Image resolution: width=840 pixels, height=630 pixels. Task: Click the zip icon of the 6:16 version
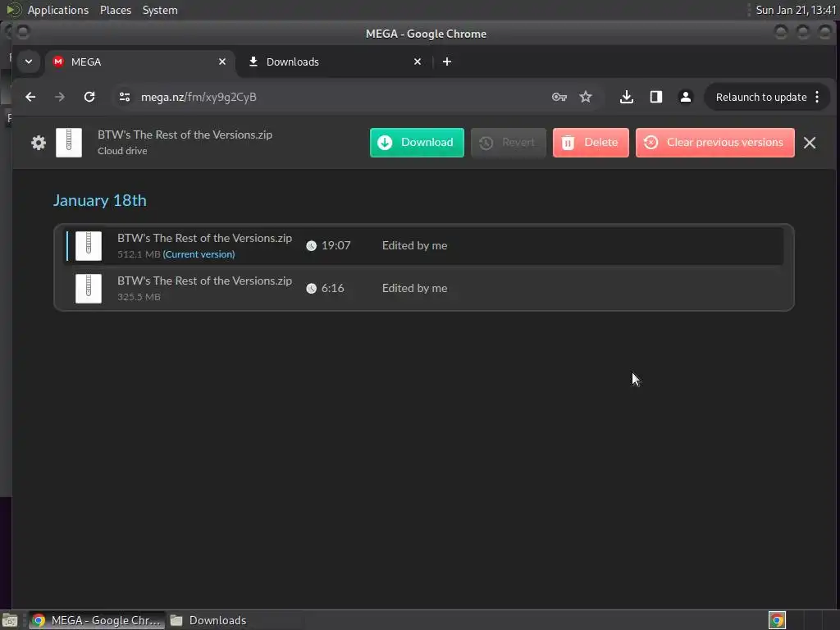point(89,288)
